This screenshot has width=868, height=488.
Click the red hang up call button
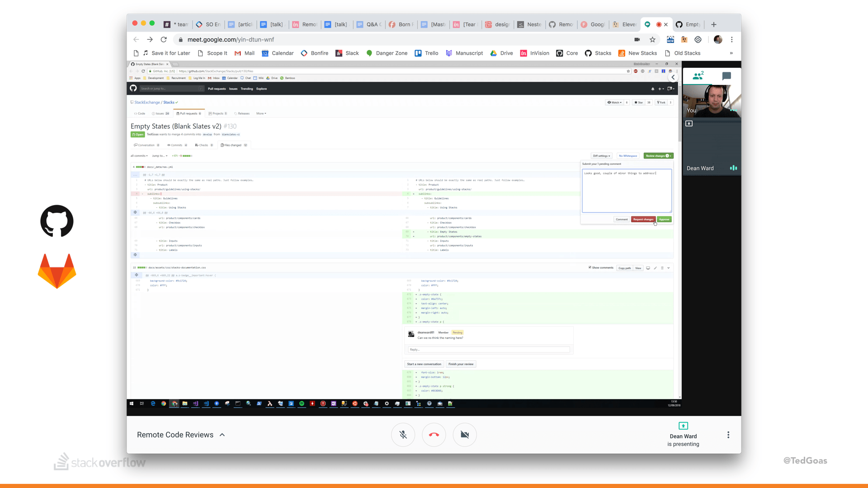(434, 435)
